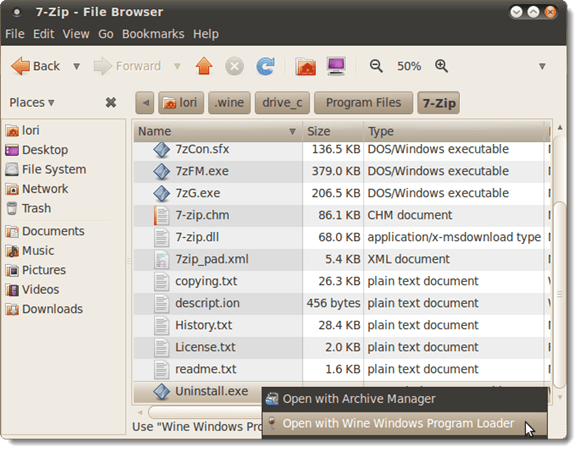Viewport: 580px width, 452px height.
Task: Open Trash in Places sidebar
Action: pos(28,209)
